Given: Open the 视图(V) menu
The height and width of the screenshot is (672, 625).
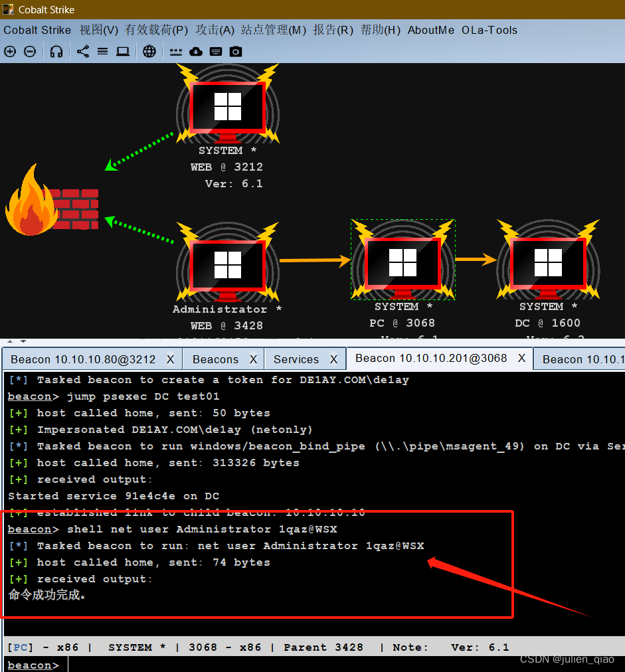Looking at the screenshot, I should coord(98,30).
